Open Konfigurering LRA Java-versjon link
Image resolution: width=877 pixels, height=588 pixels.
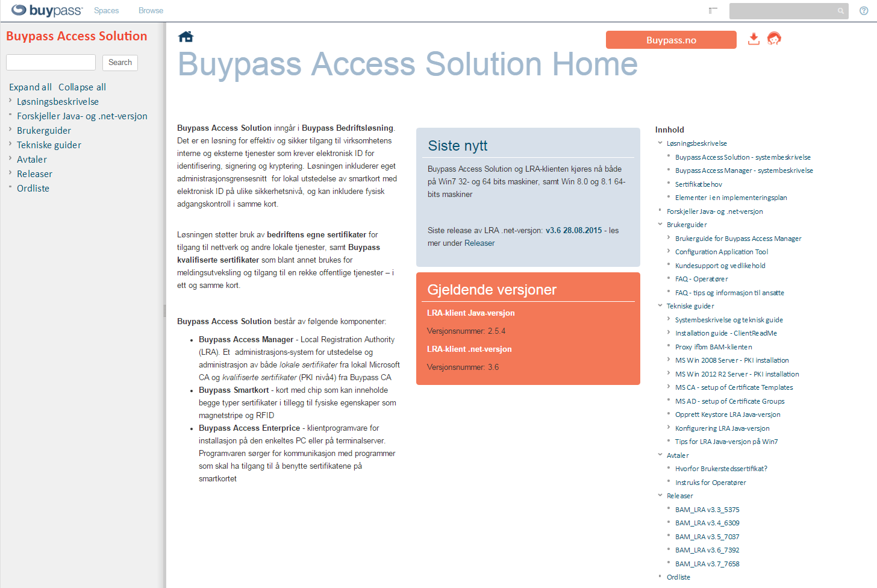tap(722, 428)
